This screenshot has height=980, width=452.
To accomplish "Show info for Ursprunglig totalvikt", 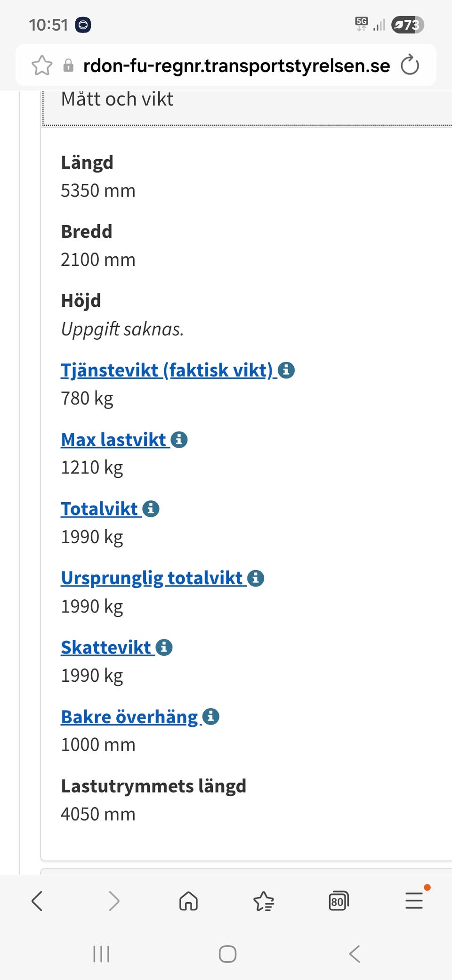I will [256, 578].
